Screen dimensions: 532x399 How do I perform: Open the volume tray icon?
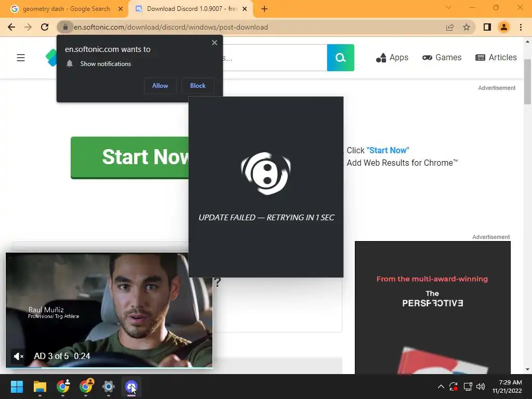click(x=481, y=387)
